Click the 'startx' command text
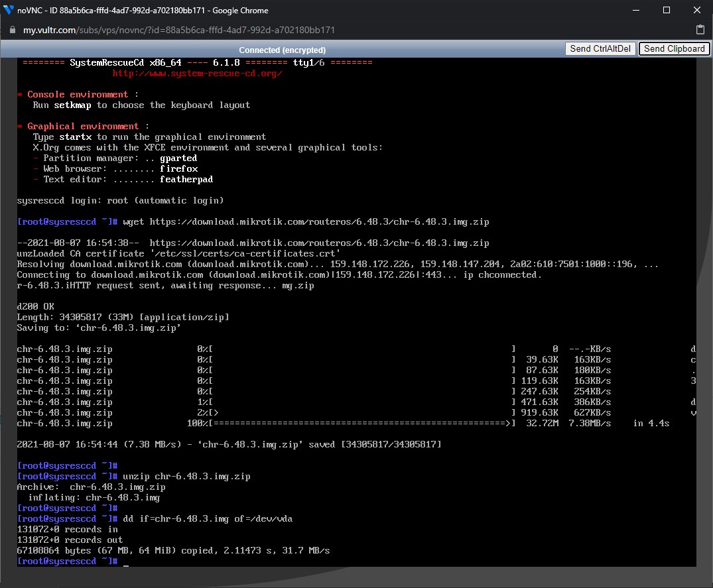 75,137
